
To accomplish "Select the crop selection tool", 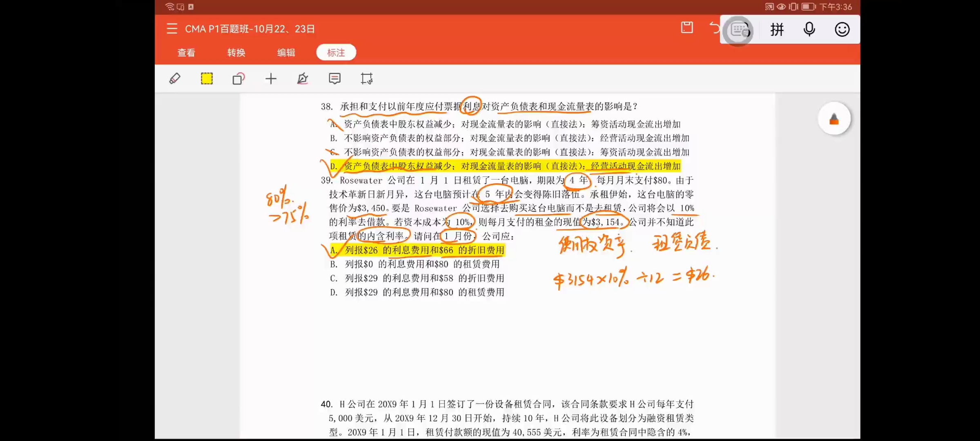I will click(x=366, y=78).
